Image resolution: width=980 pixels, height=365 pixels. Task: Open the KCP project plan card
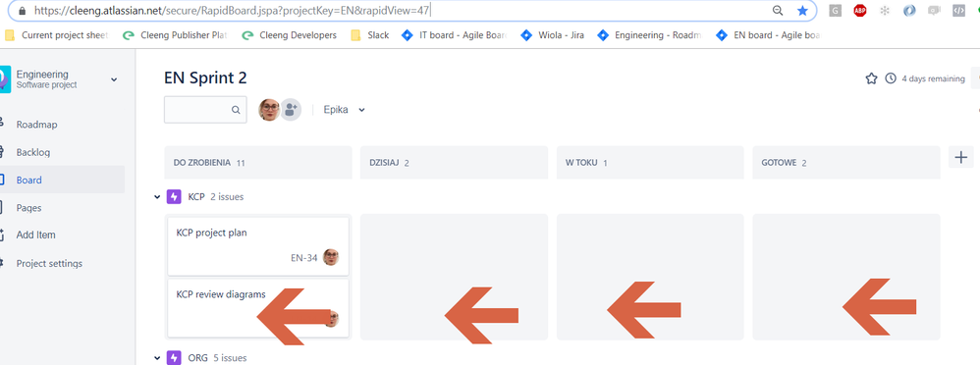click(x=258, y=245)
